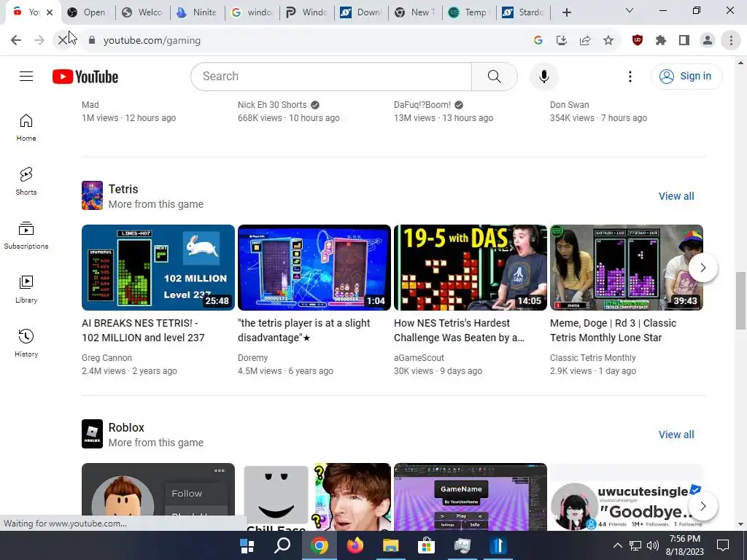Open notification center in taskbar
Screen dimensions: 747x560
coord(723,545)
